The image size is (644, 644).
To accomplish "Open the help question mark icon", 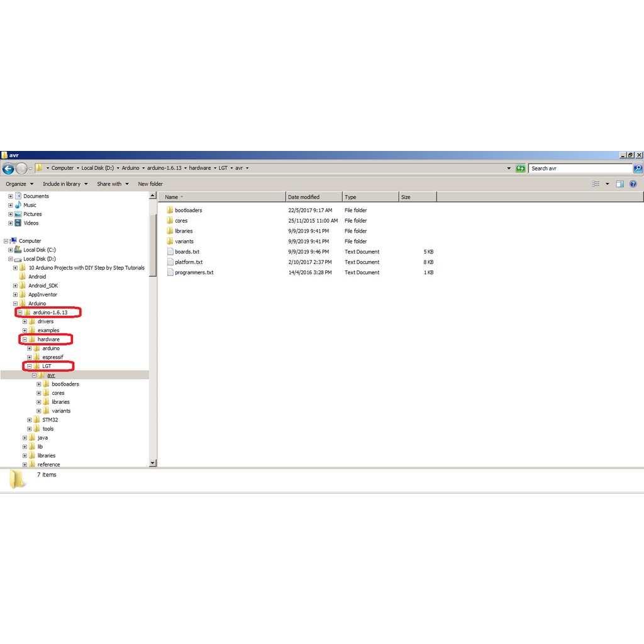I will pos(633,184).
